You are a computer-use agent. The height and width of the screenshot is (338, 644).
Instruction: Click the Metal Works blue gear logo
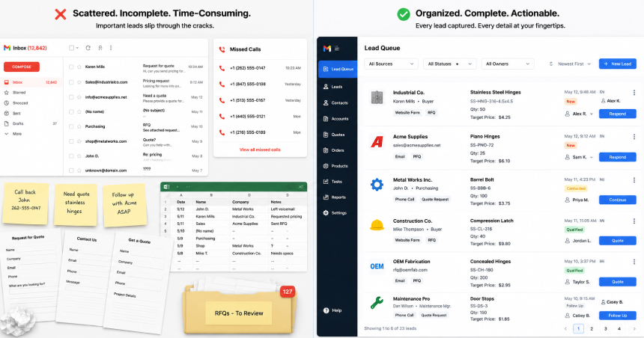(x=377, y=185)
